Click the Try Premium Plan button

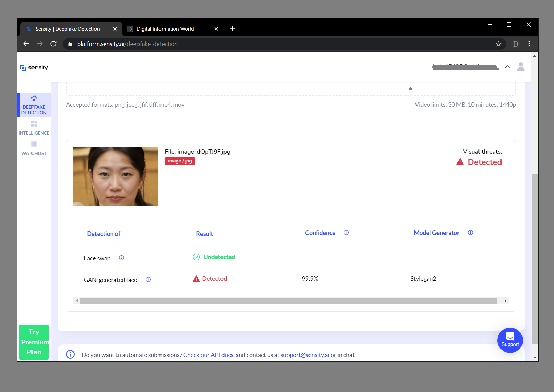(x=34, y=342)
